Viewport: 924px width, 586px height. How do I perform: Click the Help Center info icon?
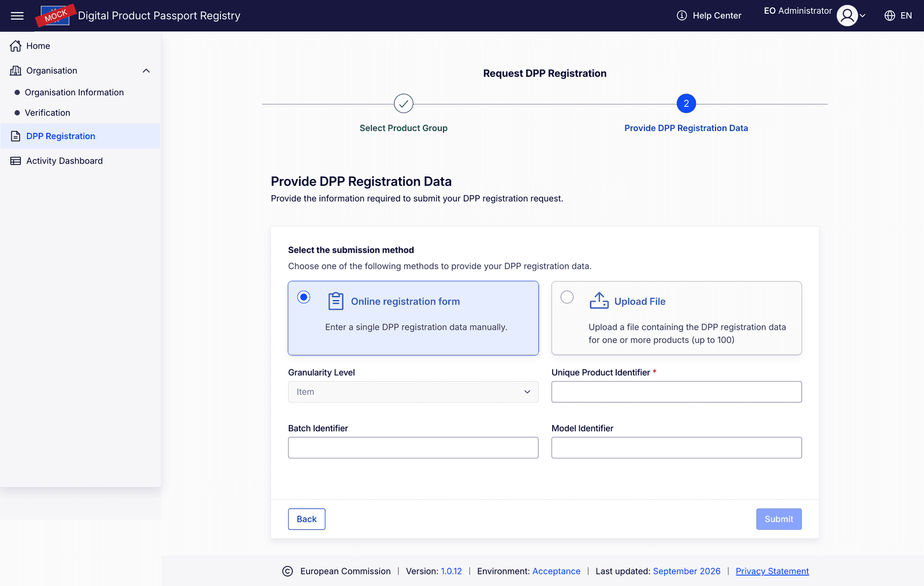pyautogui.click(x=682, y=16)
